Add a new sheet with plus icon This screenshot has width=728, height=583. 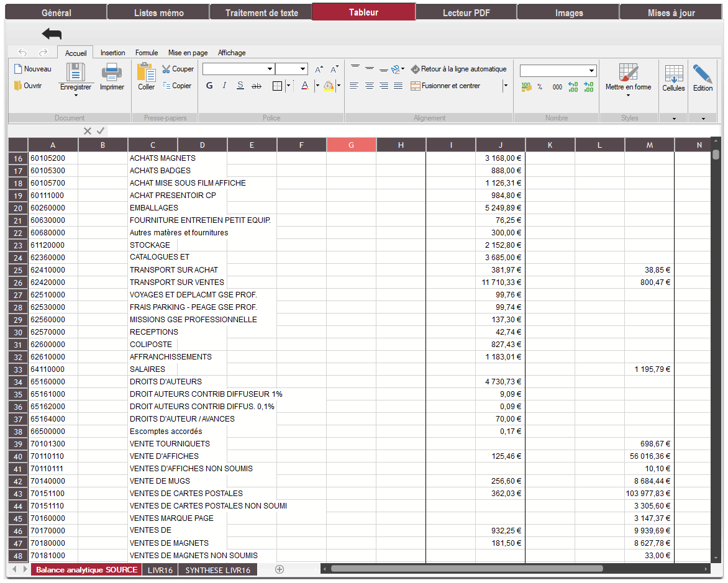[280, 569]
